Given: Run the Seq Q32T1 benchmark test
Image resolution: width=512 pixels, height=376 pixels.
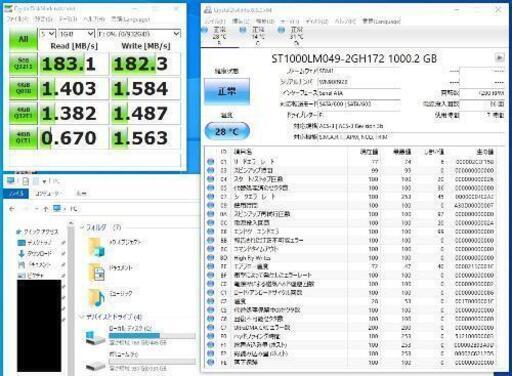Looking at the screenshot, I should [23, 63].
